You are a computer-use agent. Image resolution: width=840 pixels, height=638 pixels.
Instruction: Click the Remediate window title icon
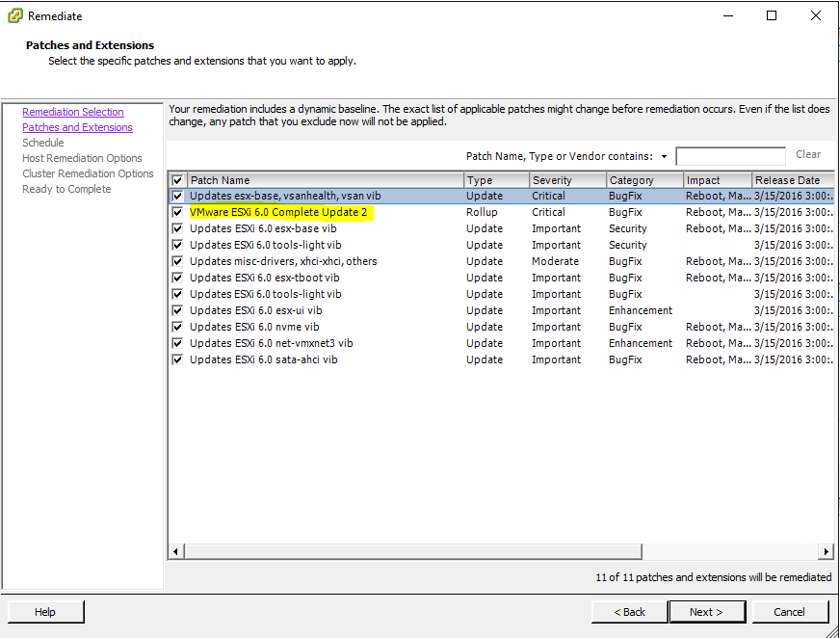[15, 15]
